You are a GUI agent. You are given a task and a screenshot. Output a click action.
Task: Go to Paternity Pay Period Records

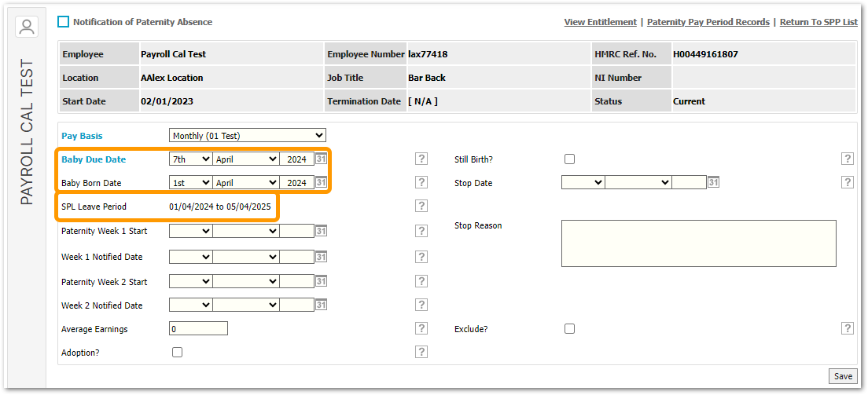coord(708,22)
